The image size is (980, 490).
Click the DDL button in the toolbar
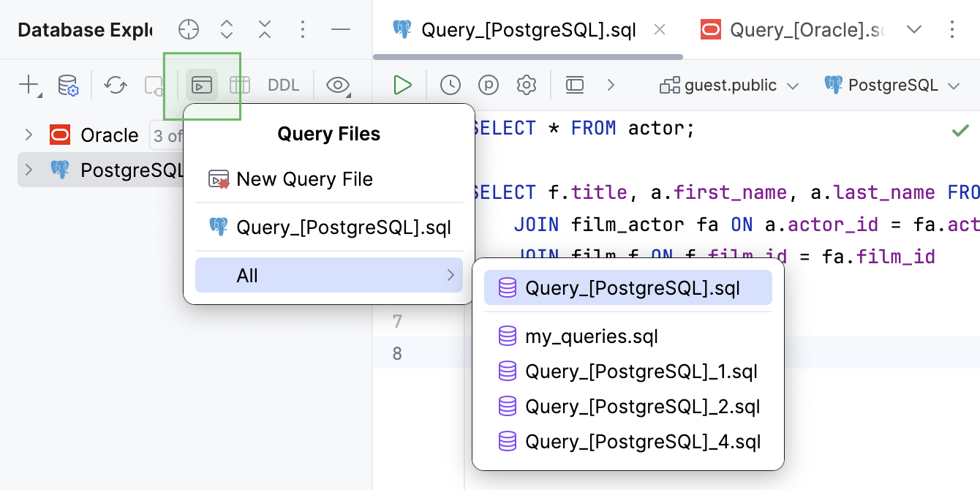[x=283, y=85]
